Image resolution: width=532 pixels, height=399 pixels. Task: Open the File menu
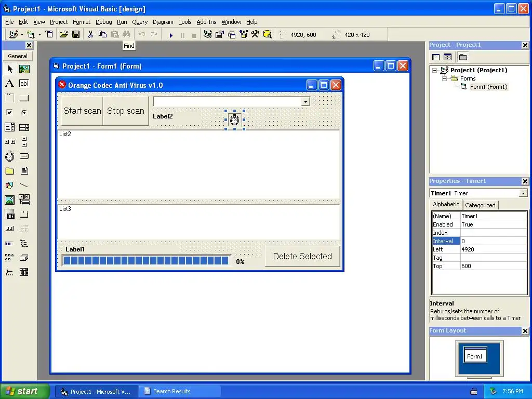coord(9,22)
